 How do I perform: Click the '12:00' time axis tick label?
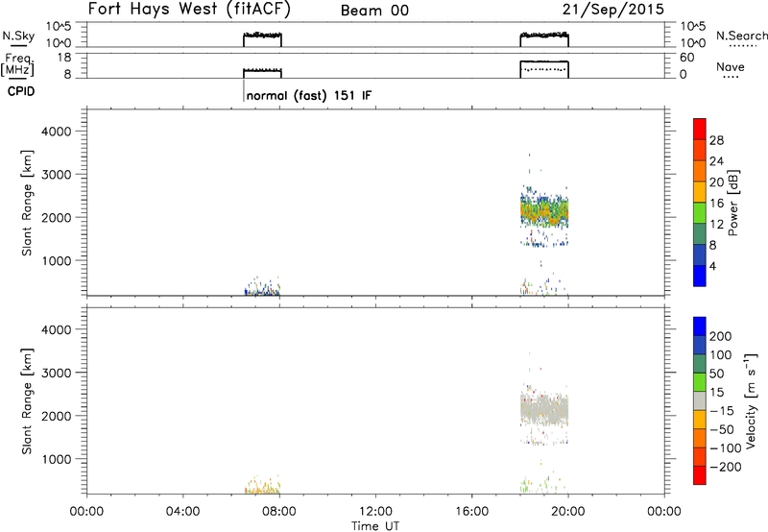[375, 512]
